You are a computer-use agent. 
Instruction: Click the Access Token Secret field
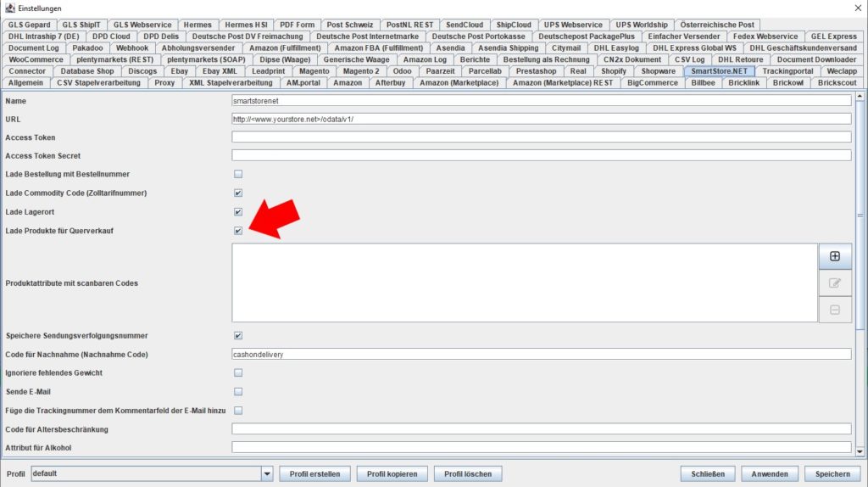pos(542,155)
